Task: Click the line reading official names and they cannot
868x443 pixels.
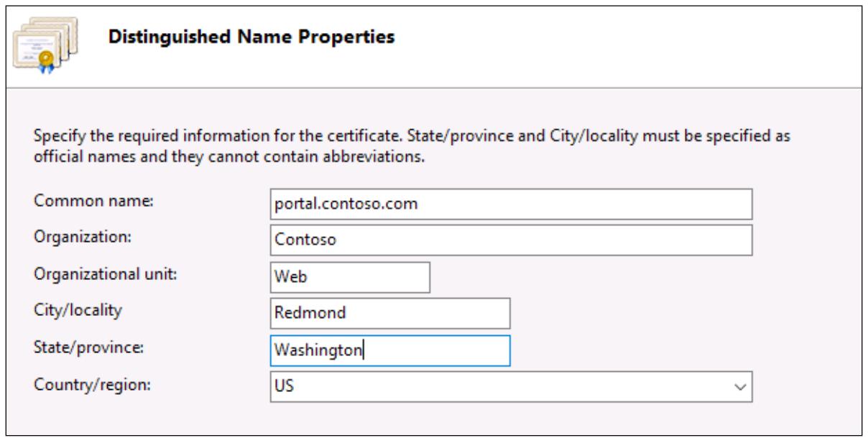Action: (x=229, y=157)
